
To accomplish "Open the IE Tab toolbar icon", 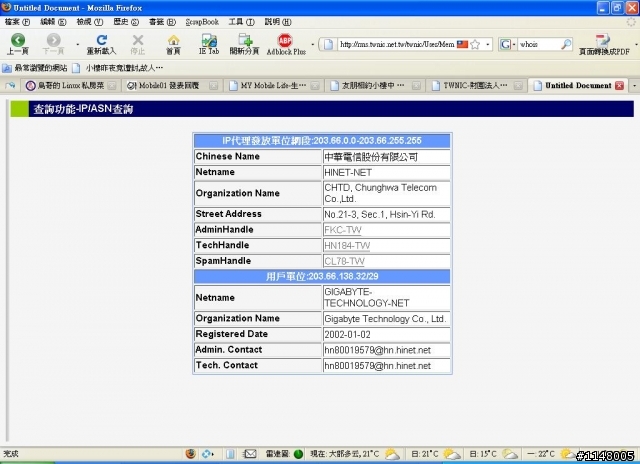I will pos(209,44).
